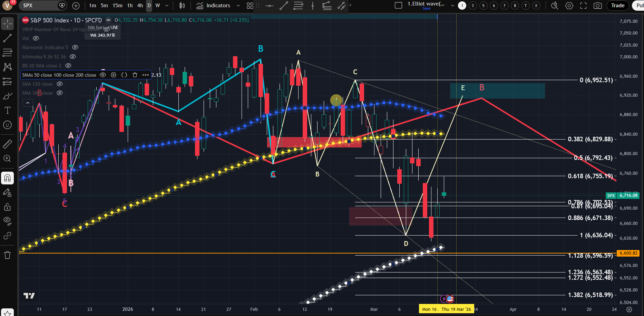Collapse the indicator legend list
Viewport: 644px width, 316px height.
[x=28, y=103]
